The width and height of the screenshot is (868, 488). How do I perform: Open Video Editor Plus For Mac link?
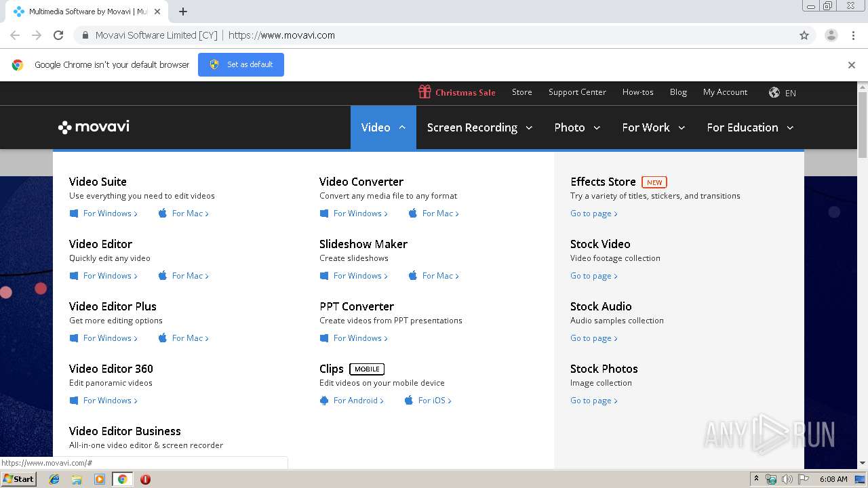pyautogui.click(x=191, y=338)
